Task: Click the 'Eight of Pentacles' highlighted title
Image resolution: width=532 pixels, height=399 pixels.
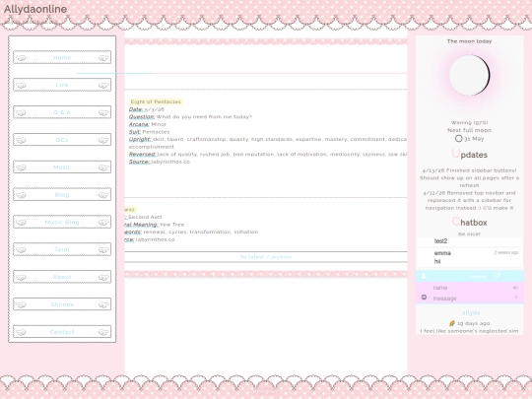Action: 156,101
